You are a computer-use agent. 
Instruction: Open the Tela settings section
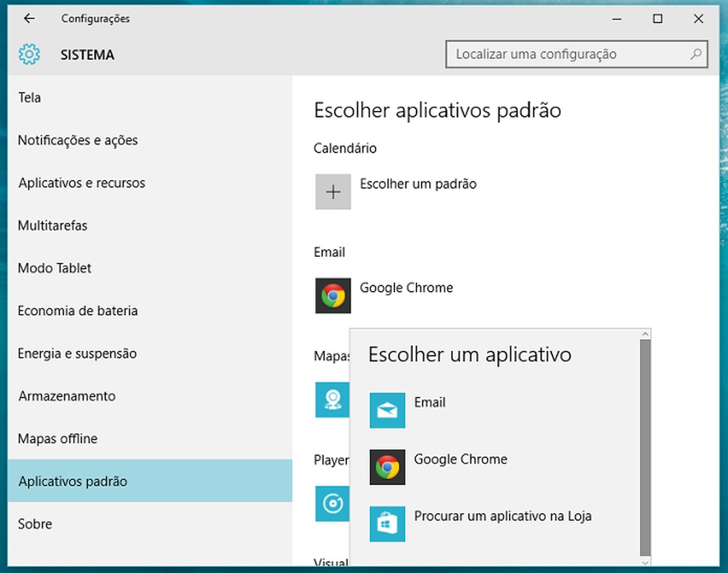click(29, 98)
